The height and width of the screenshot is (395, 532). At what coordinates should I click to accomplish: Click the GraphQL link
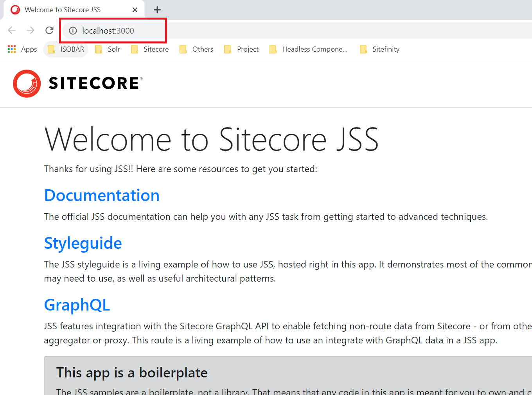77,305
